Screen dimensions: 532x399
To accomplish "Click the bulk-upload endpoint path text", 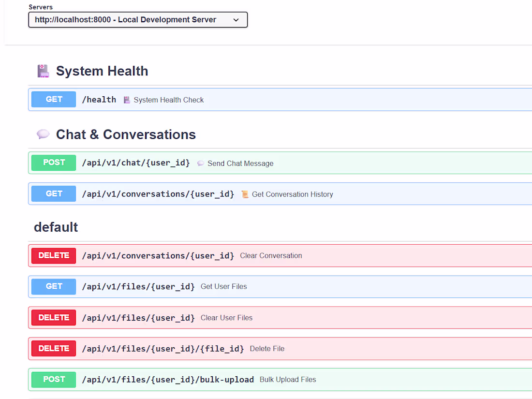I will click(168, 379).
